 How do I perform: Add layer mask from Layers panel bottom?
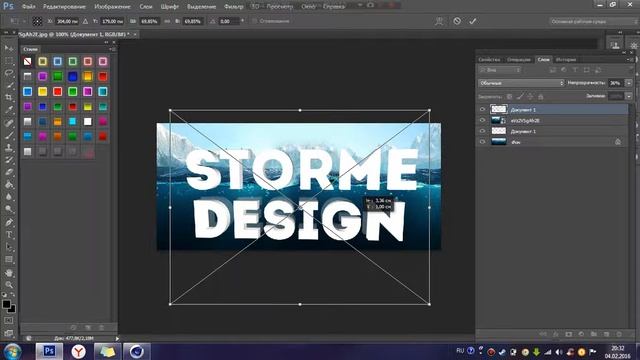569,334
